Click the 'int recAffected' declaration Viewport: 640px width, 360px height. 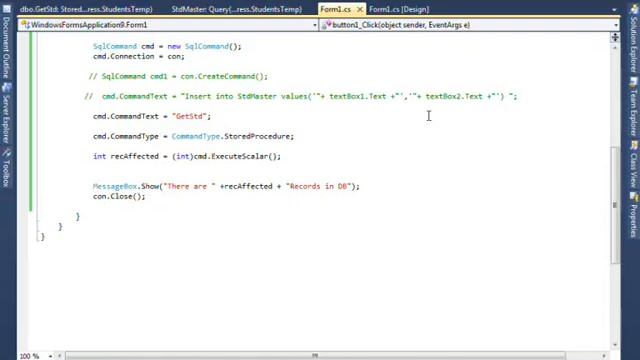(x=126, y=156)
